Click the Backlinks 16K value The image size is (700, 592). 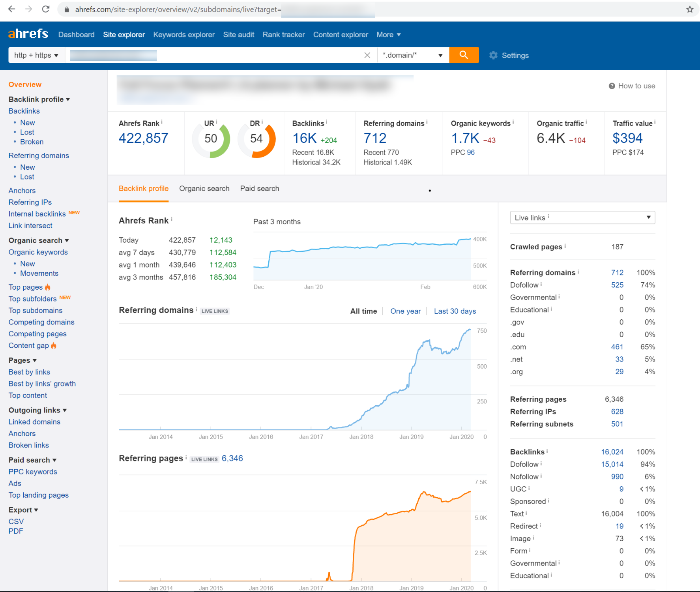(304, 138)
